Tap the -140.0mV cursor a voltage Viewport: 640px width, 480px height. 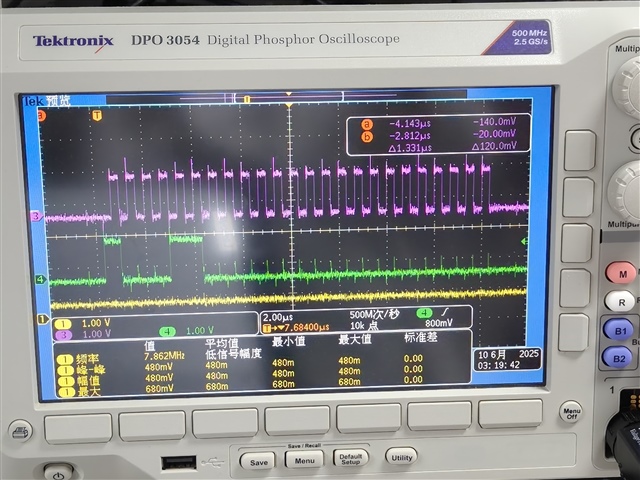[494, 122]
